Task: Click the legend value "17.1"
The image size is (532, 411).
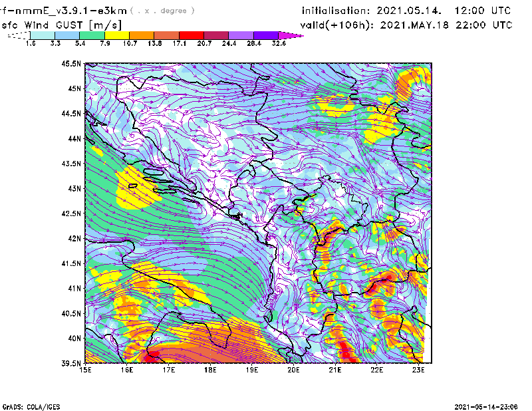Action: pos(180,43)
